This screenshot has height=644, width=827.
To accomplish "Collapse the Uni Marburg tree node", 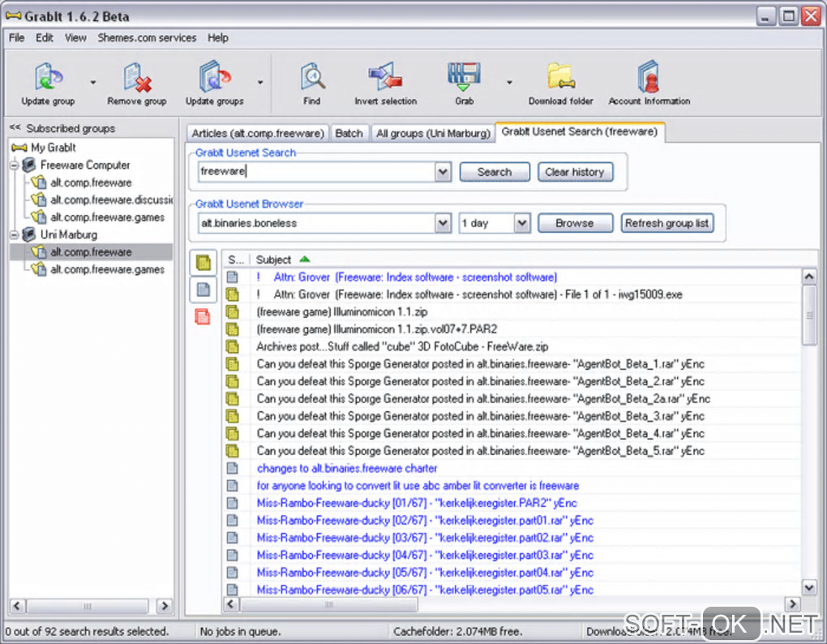I will (15, 234).
